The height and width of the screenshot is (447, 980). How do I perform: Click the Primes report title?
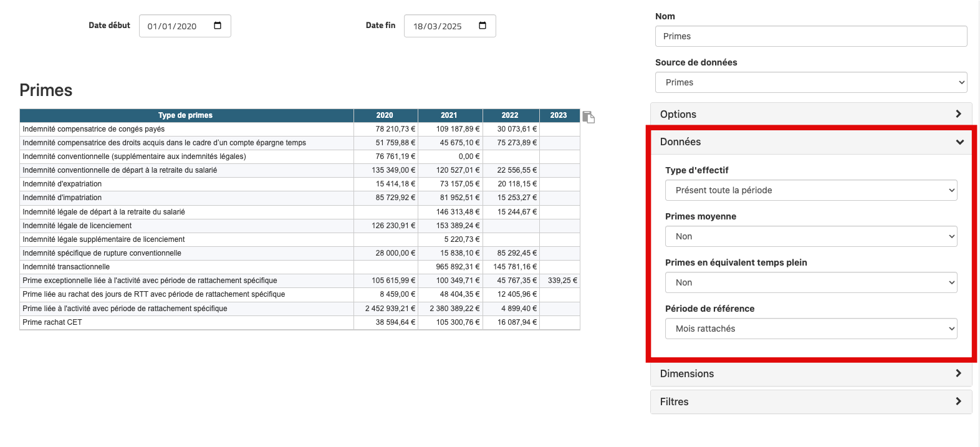click(x=46, y=90)
